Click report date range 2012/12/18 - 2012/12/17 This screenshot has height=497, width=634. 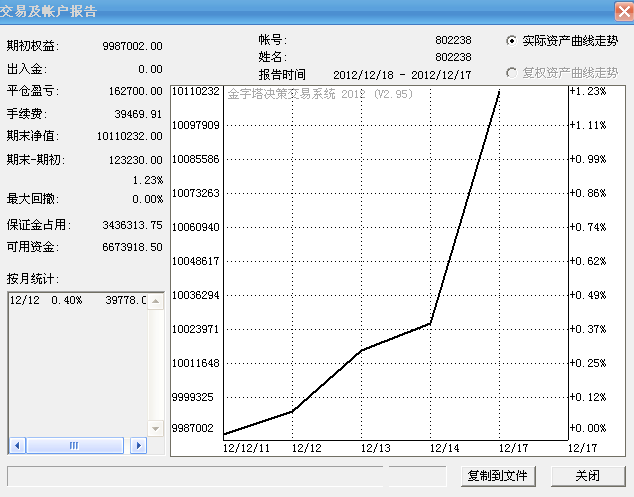click(x=402, y=75)
